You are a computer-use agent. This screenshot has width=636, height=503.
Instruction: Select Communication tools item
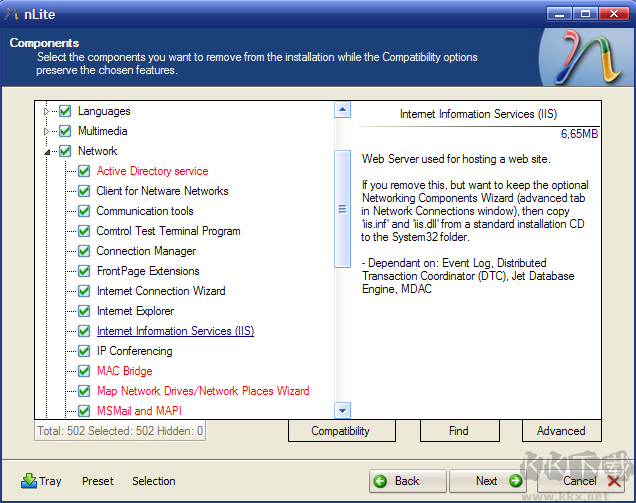click(145, 211)
